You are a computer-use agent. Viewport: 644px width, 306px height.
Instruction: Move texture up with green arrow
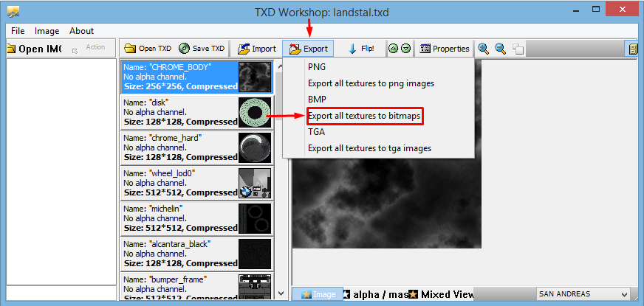coord(394,49)
